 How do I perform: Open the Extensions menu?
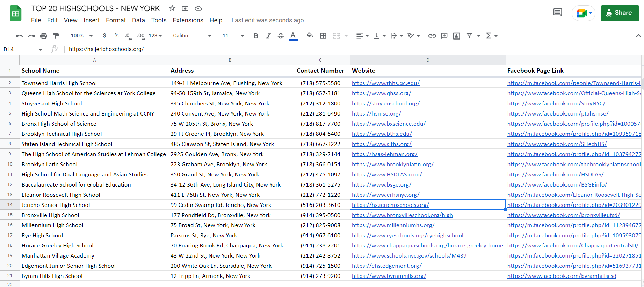tap(188, 20)
